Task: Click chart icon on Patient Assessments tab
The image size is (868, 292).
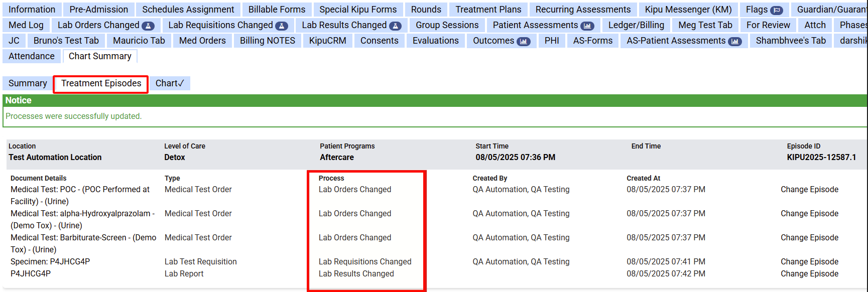Action: click(x=587, y=26)
